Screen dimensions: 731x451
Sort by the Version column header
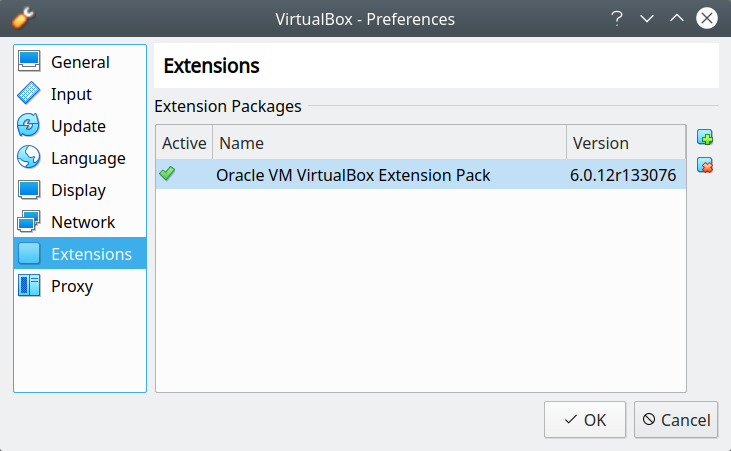tap(625, 143)
